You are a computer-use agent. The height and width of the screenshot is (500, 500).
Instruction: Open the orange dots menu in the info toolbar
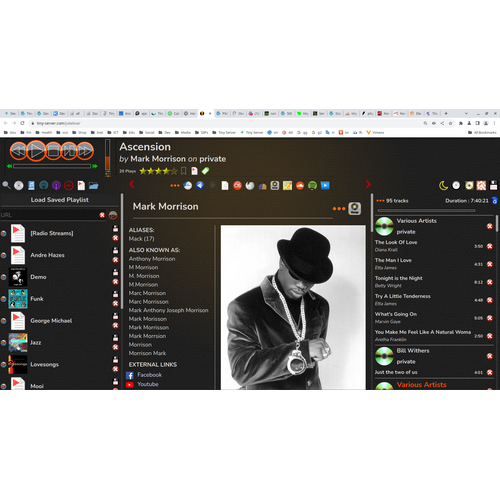coord(175,185)
